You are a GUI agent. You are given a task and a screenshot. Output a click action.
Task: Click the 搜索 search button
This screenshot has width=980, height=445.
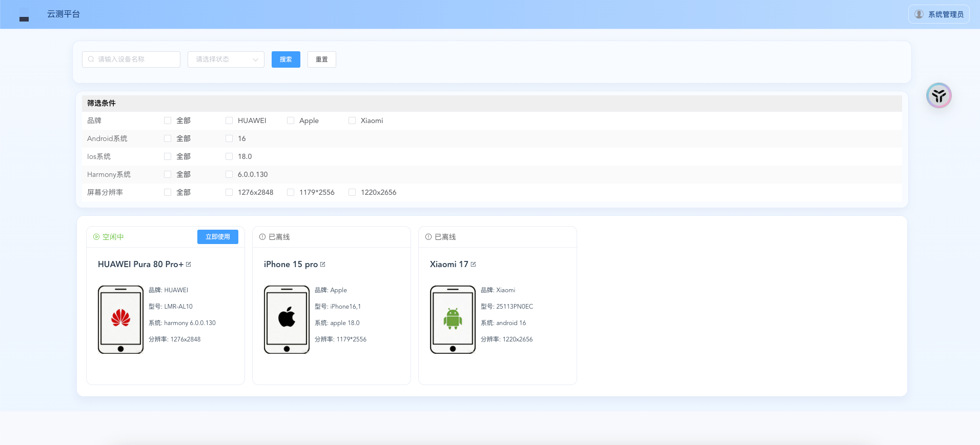pyautogui.click(x=286, y=59)
